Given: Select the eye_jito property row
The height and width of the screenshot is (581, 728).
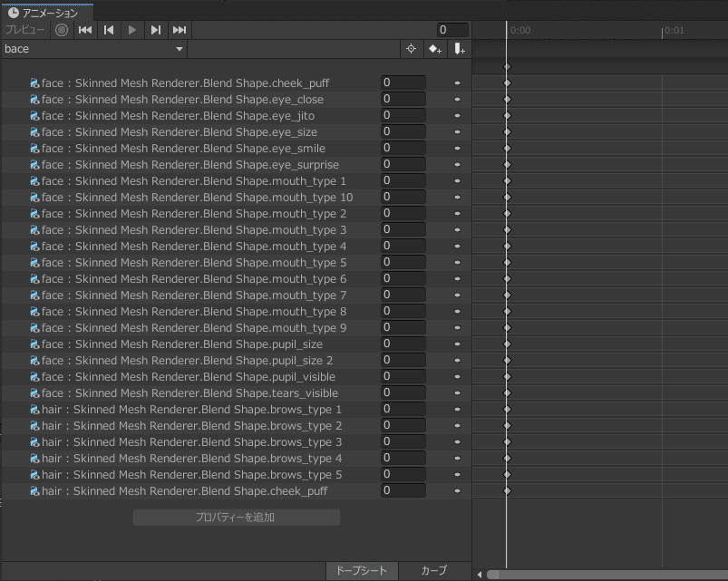Looking at the screenshot, I should [x=236, y=115].
